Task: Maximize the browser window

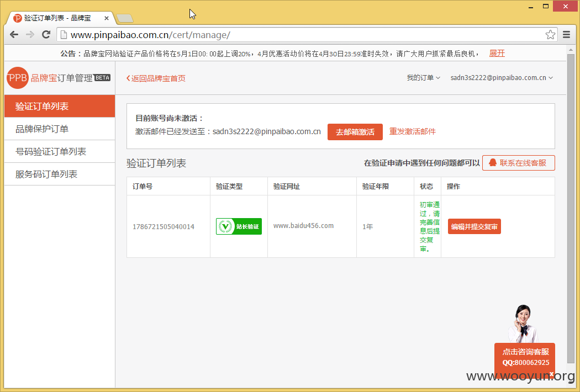Action: coord(546,6)
